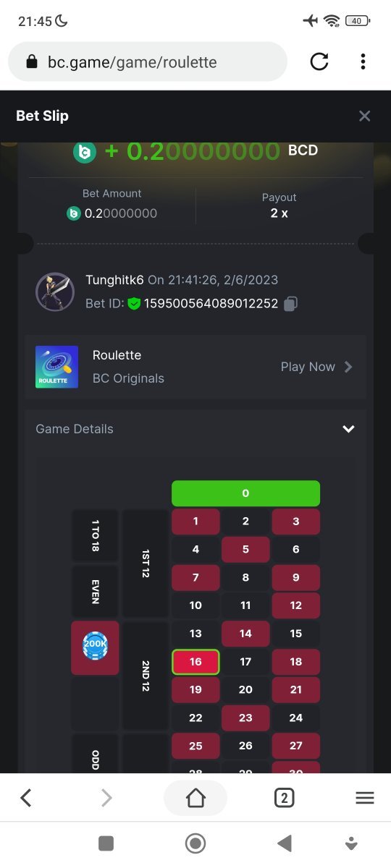Viewport: 391px width, 868px height.
Task: Reload the page with refresh icon
Action: tap(319, 62)
